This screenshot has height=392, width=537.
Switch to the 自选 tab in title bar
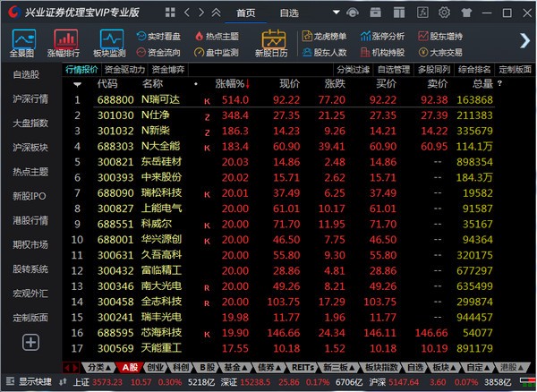289,13
